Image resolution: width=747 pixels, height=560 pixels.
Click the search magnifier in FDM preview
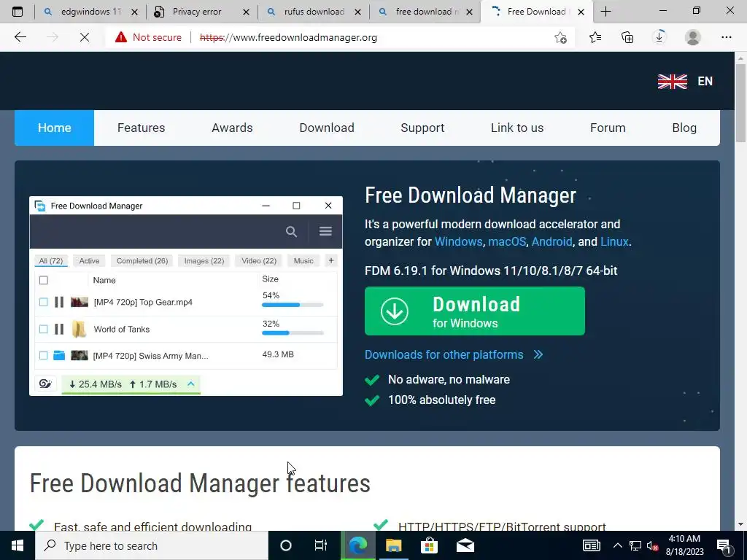pos(291,231)
